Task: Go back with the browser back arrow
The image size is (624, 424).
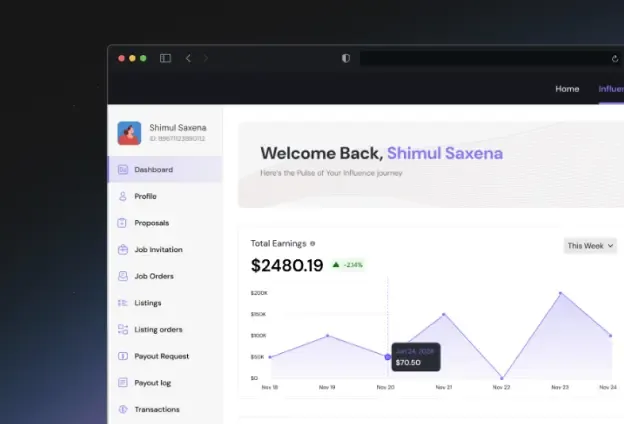Action: point(188,59)
